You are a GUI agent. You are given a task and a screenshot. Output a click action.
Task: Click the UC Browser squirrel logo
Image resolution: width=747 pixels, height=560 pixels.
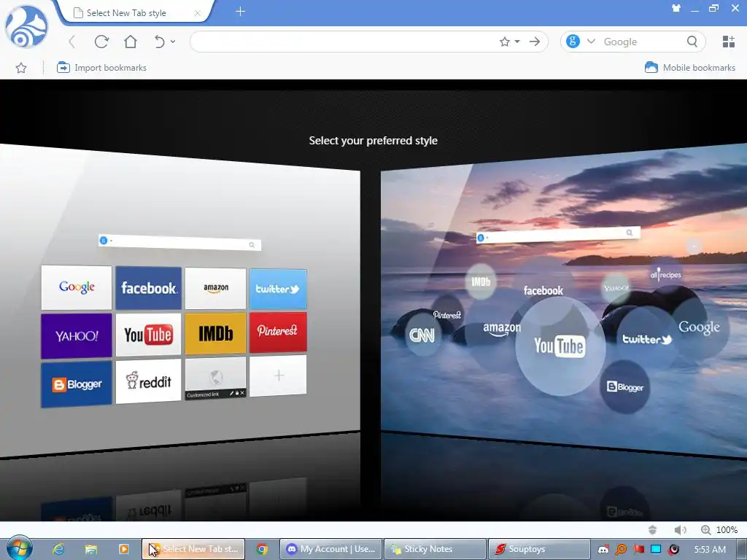tap(27, 27)
